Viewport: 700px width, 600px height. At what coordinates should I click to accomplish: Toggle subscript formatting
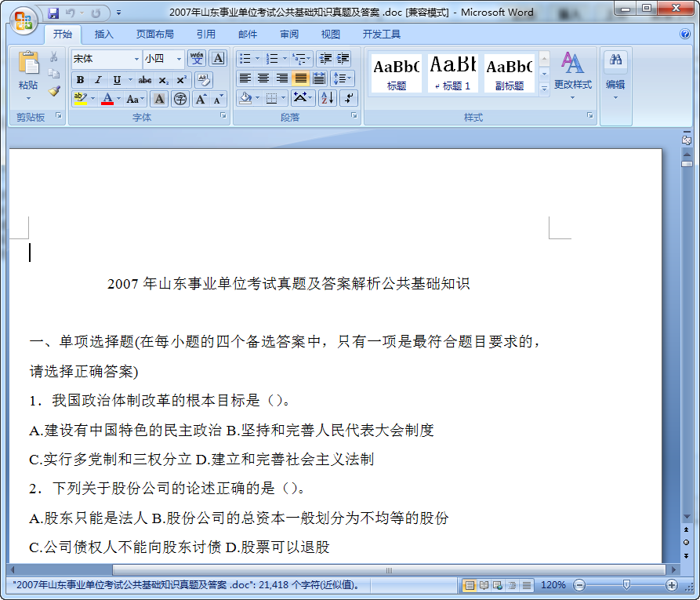[163, 80]
